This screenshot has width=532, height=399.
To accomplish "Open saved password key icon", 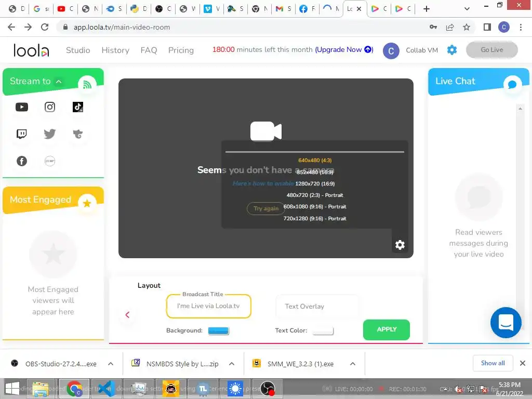I will tap(433, 27).
